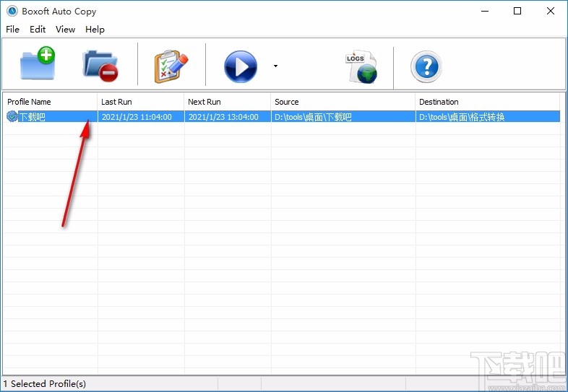568x392 pixels.
Task: Minimize the Boxoft Auto Copy window
Action: (485, 11)
